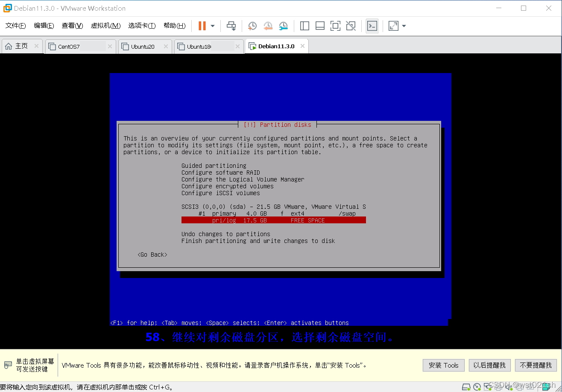Viewport: 562px width, 392px height.
Task: Select the <Go Back> button in installer
Action: 152,255
